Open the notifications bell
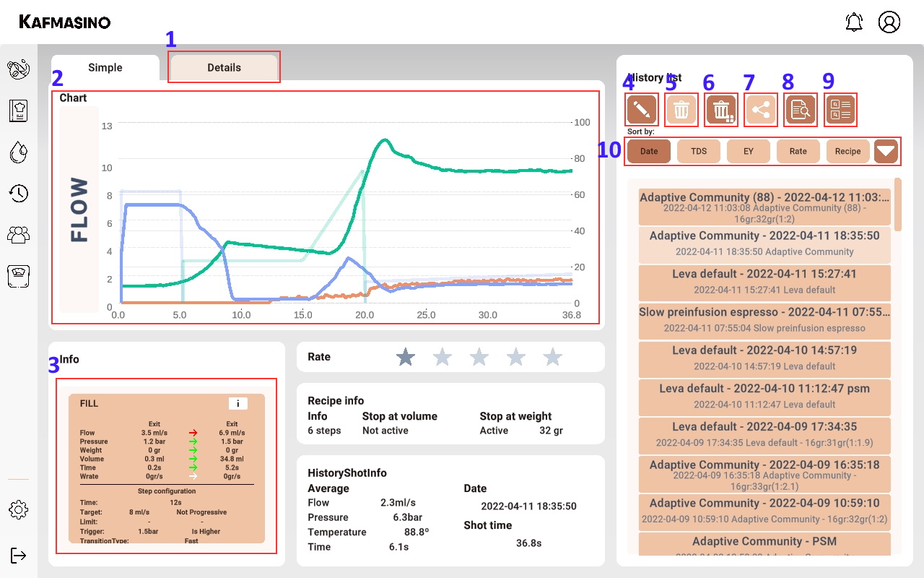Image resolution: width=924 pixels, height=578 pixels. tap(854, 22)
